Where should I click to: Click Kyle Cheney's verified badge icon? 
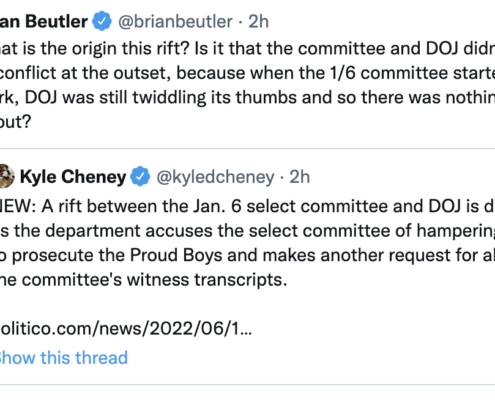click(x=140, y=176)
